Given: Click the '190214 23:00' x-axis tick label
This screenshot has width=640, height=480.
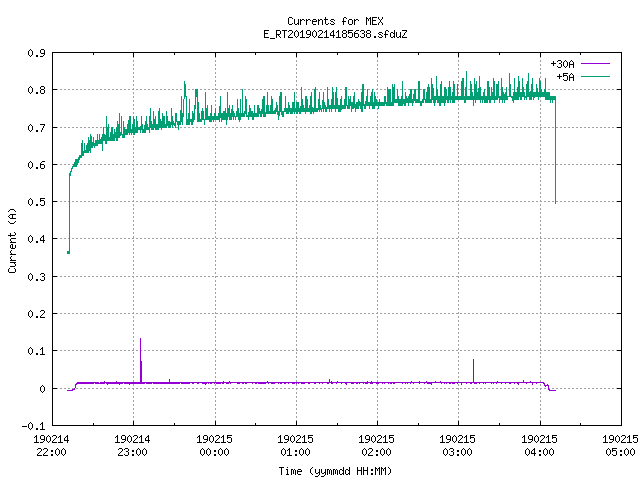Looking at the screenshot, I should (x=132, y=445).
